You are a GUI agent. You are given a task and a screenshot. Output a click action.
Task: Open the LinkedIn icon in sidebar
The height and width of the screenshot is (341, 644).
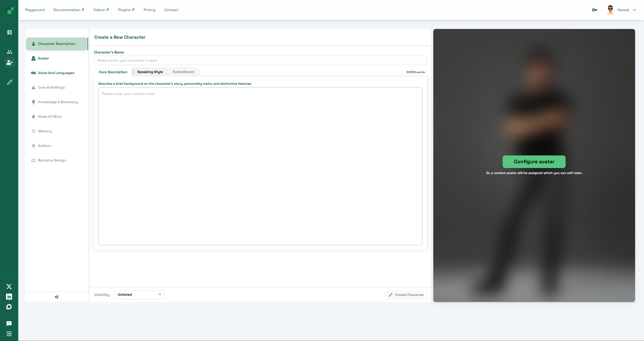tap(9, 297)
